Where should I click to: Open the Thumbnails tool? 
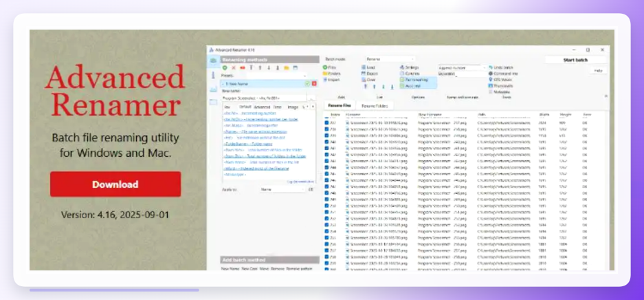tap(500, 86)
